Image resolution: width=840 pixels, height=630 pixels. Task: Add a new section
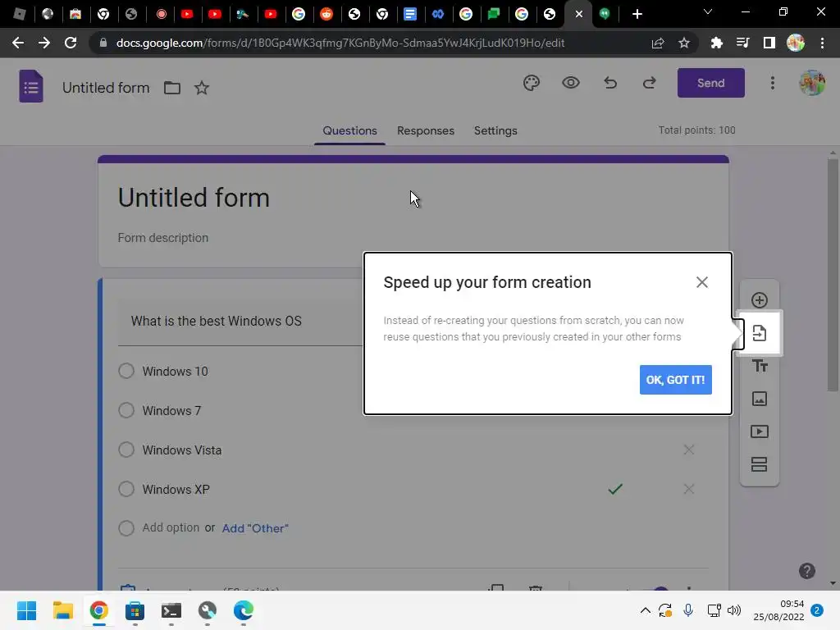point(759,464)
